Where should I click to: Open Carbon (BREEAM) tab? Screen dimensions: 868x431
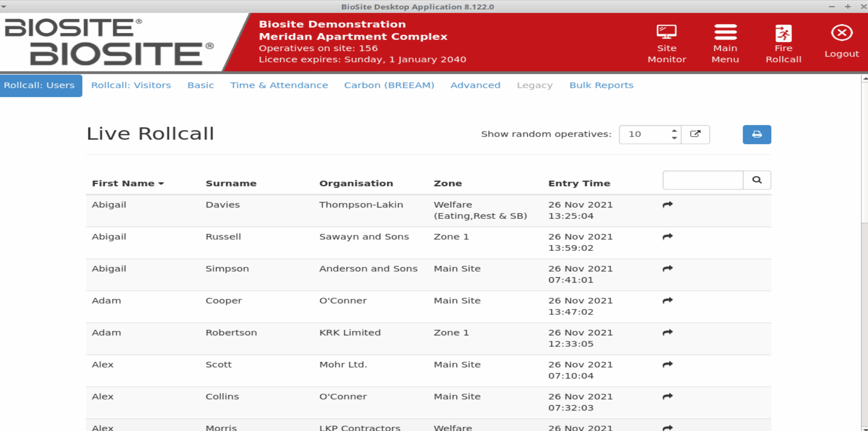pyautogui.click(x=389, y=85)
